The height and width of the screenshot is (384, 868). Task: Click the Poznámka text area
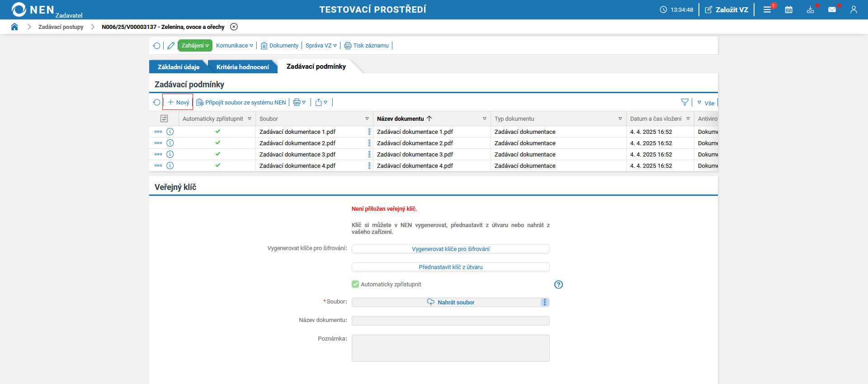coord(450,348)
